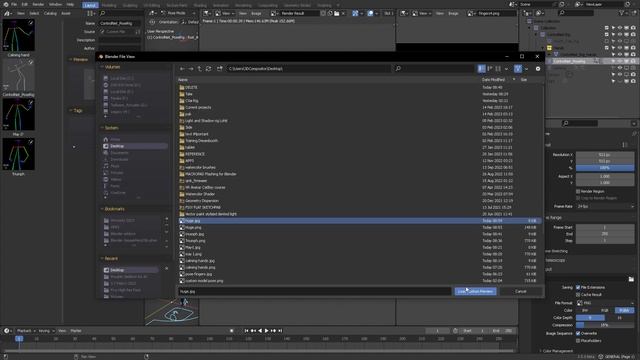Collapse the System panel in File View
The image size is (640, 360).
pos(110,128)
